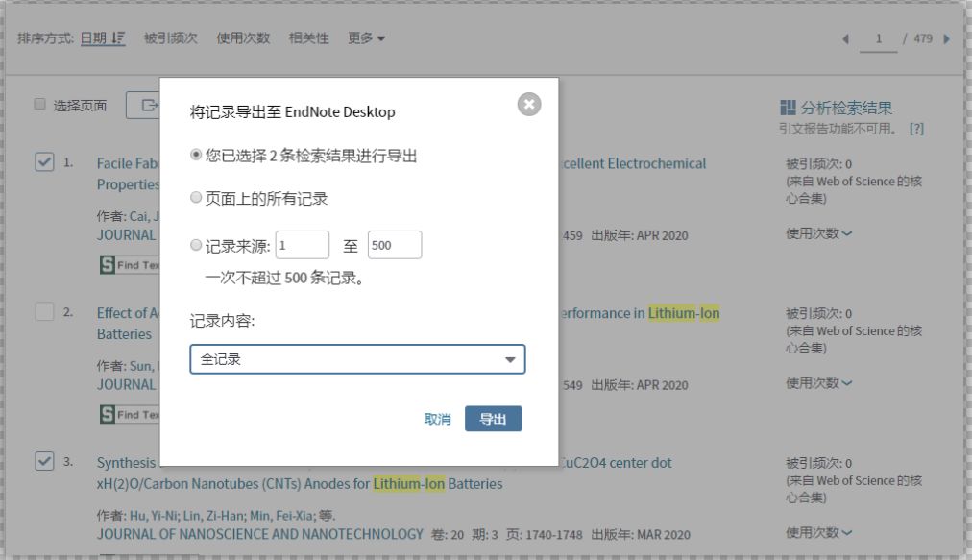This screenshot has width=972, height=560.
Task: Open JOURNAL OF NANOSCIENCE AND NANOTECHNOLOGY link for record 3
Action: (259, 535)
